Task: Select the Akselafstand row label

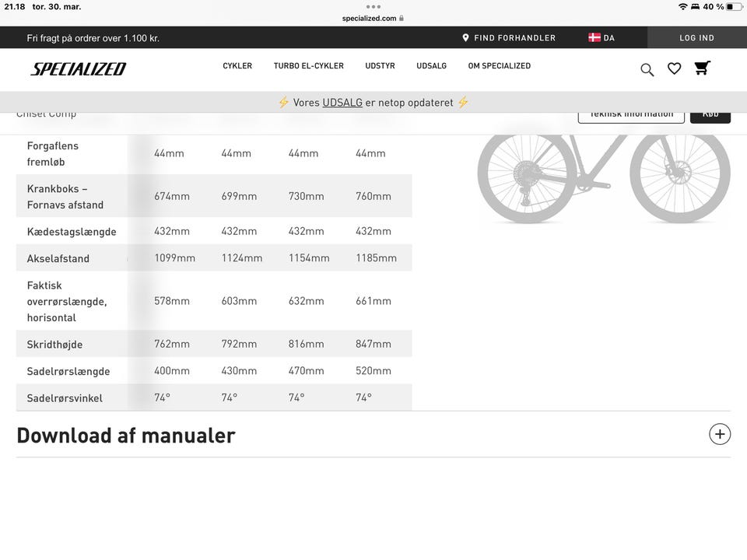Action: [58, 258]
